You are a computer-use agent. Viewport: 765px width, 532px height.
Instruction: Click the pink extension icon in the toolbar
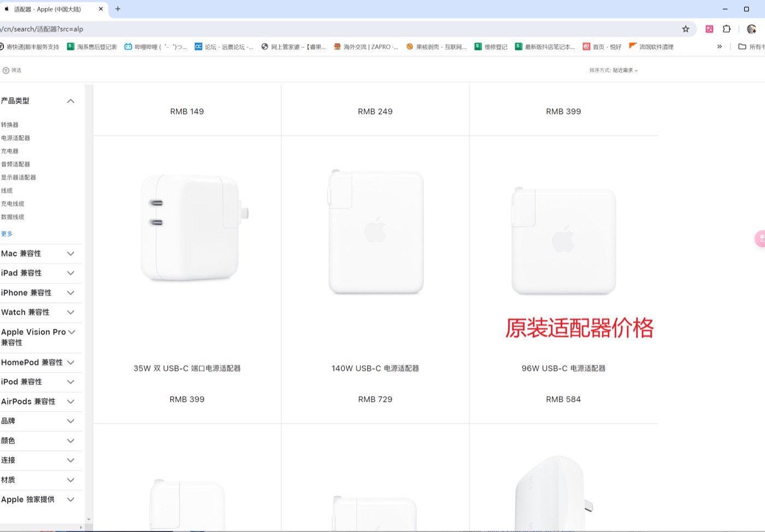(x=709, y=29)
